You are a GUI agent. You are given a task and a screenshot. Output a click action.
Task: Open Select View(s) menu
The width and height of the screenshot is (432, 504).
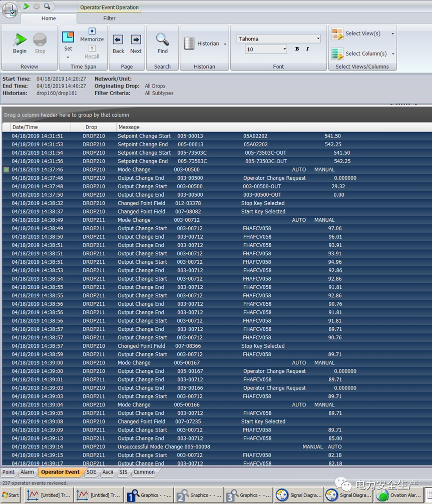point(363,34)
